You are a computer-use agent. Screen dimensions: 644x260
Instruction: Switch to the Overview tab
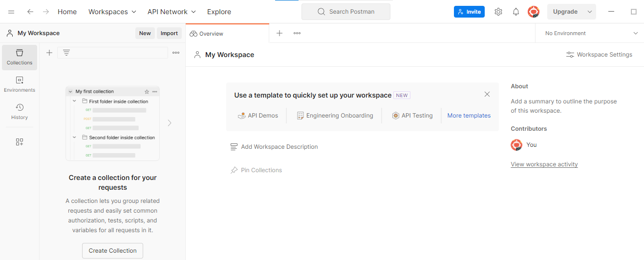pyautogui.click(x=211, y=34)
